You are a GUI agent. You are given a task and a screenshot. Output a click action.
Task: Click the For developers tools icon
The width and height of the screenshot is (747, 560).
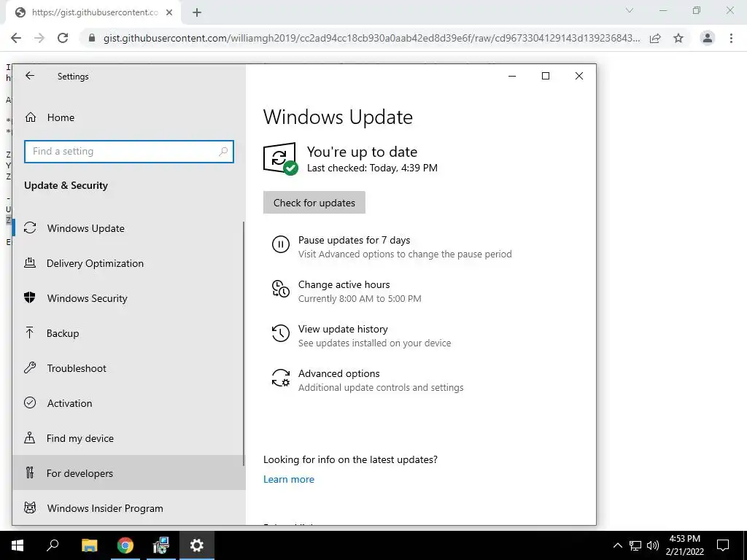[30, 472]
